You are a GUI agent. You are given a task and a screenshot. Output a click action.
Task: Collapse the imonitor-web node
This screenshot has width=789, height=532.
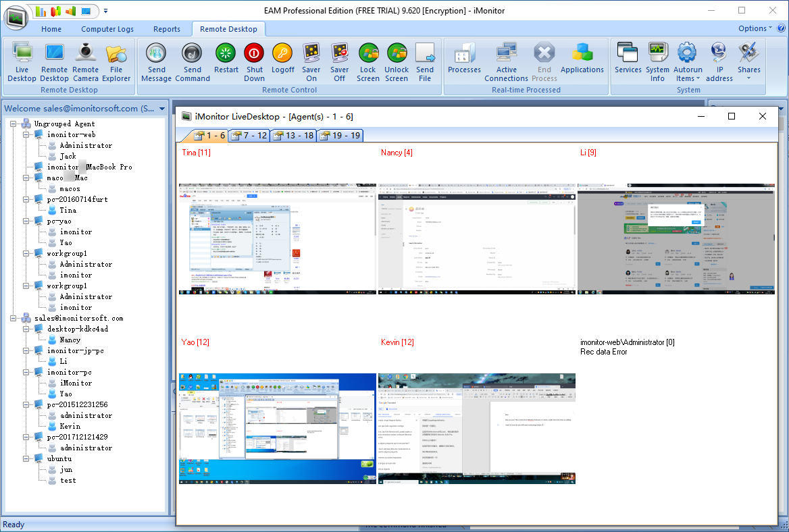point(26,135)
